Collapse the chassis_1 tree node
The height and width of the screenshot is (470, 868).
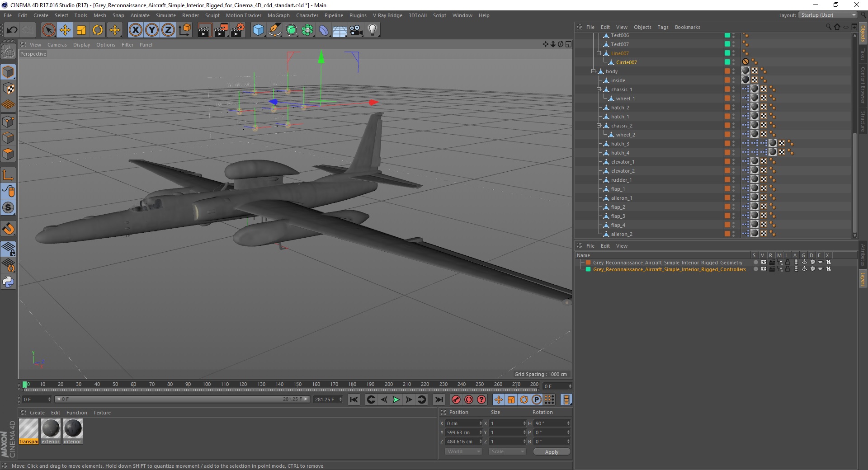pos(599,89)
